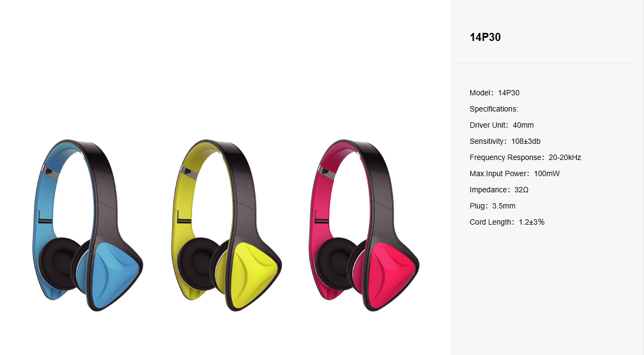Click the Plug: 3.5mm line
The image size is (644, 355).
pos(492,206)
